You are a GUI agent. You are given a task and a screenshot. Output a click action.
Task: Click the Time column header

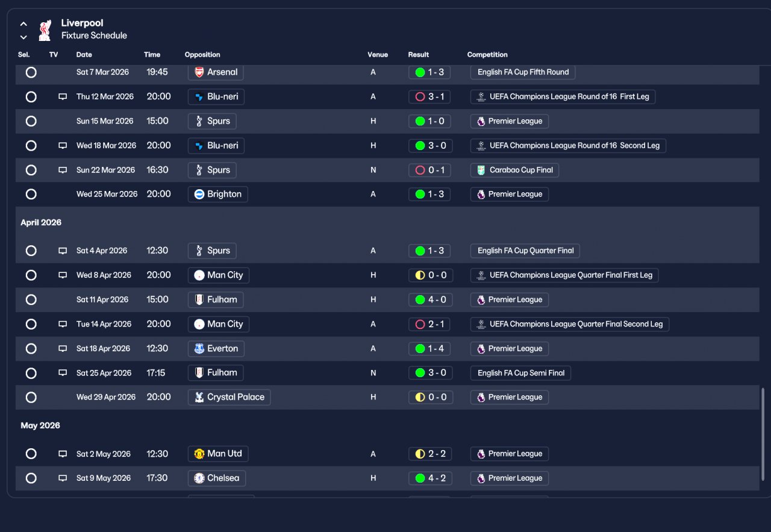click(x=152, y=55)
